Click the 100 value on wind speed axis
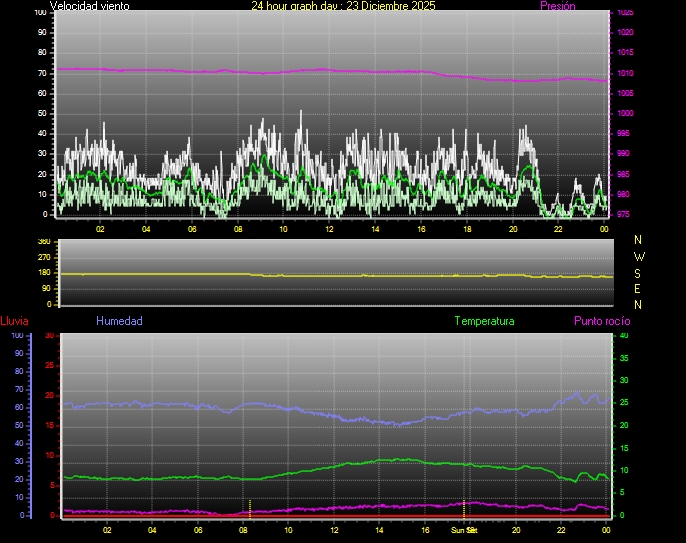Screen dimensions: 686x543 tap(41, 13)
